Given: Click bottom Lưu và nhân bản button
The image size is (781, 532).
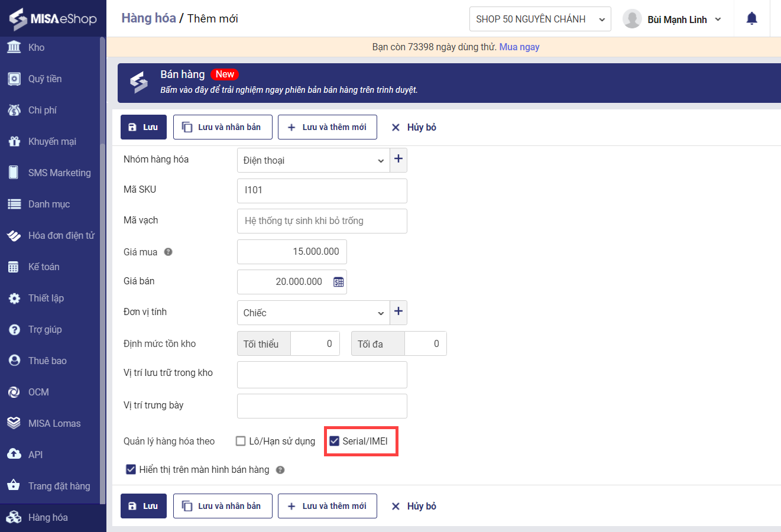Looking at the screenshot, I should (223, 506).
